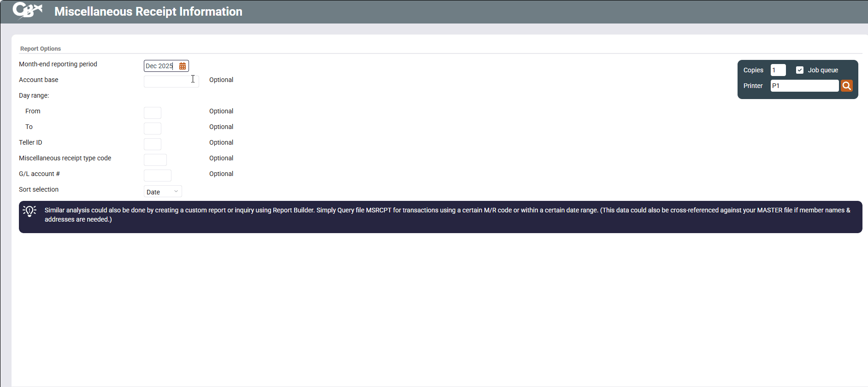The height and width of the screenshot is (387, 868).
Task: Click the Sort selection label
Action: tap(39, 189)
